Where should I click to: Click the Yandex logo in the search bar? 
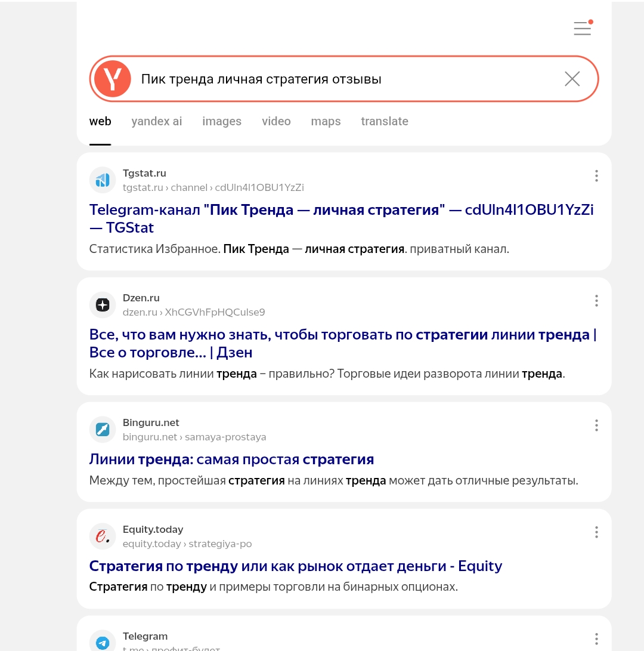click(x=113, y=78)
